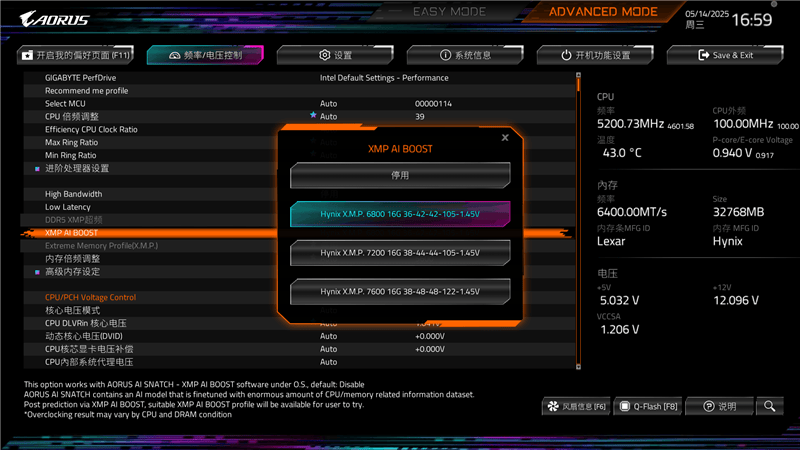800x450 pixels.
Task: Open Auto value for 动态核心电压(DVID)
Action: click(x=328, y=336)
